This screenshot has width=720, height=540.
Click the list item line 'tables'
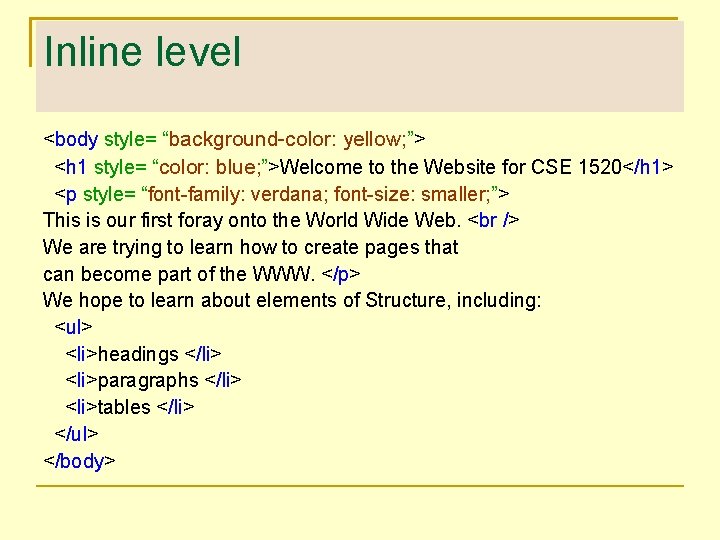pyautogui.click(x=130, y=407)
